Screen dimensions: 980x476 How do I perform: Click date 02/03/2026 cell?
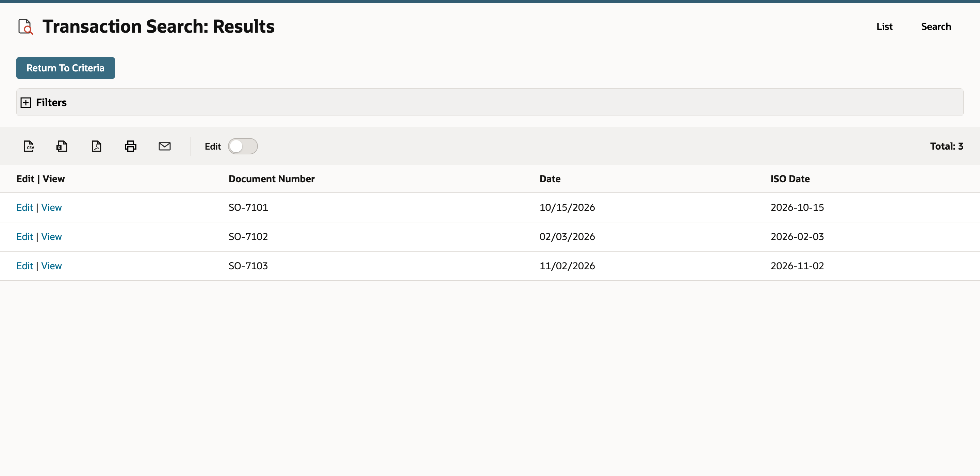coord(567,237)
